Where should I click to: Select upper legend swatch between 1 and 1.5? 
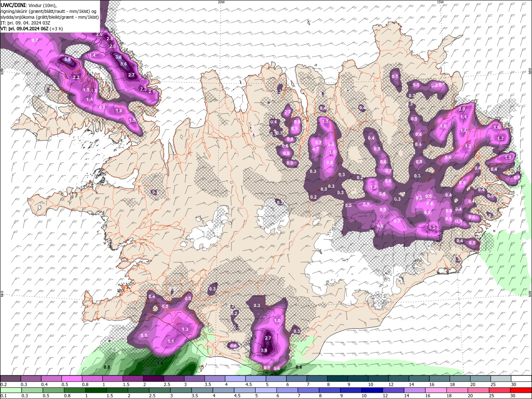(113, 379)
